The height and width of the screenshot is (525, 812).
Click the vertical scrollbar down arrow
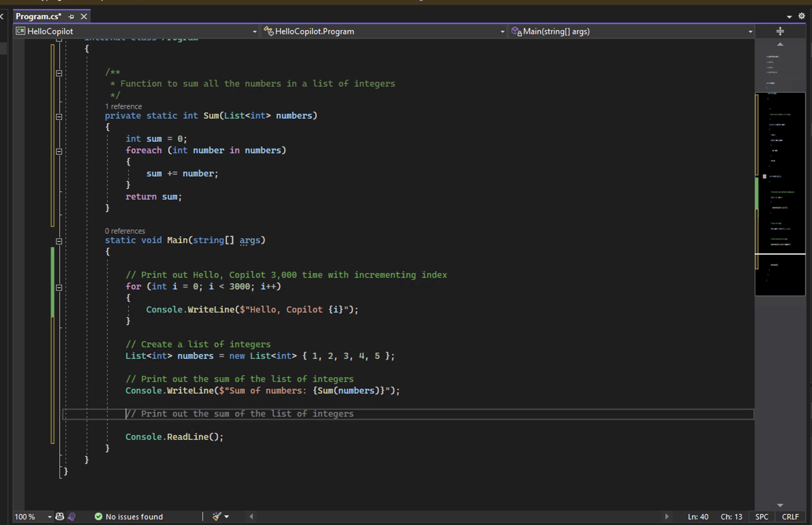click(x=780, y=505)
